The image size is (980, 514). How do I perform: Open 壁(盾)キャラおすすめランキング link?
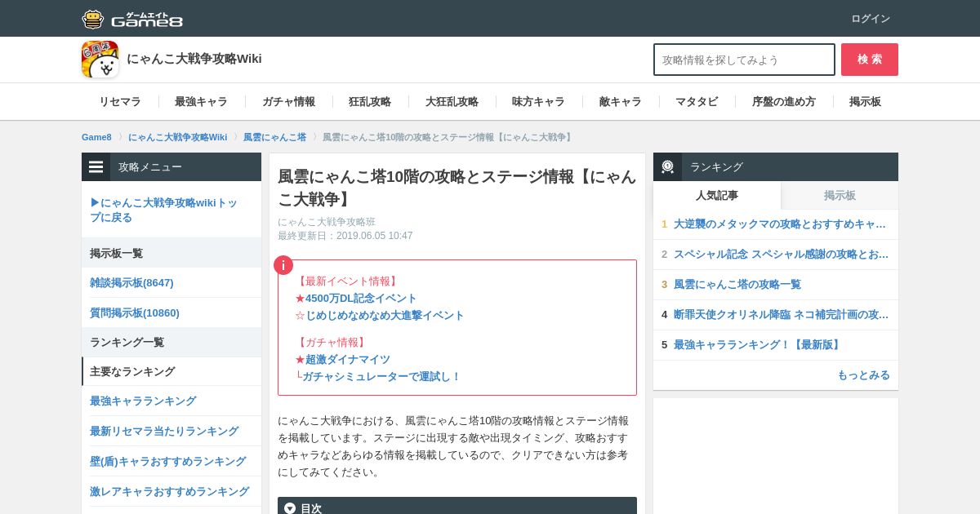[167, 461]
